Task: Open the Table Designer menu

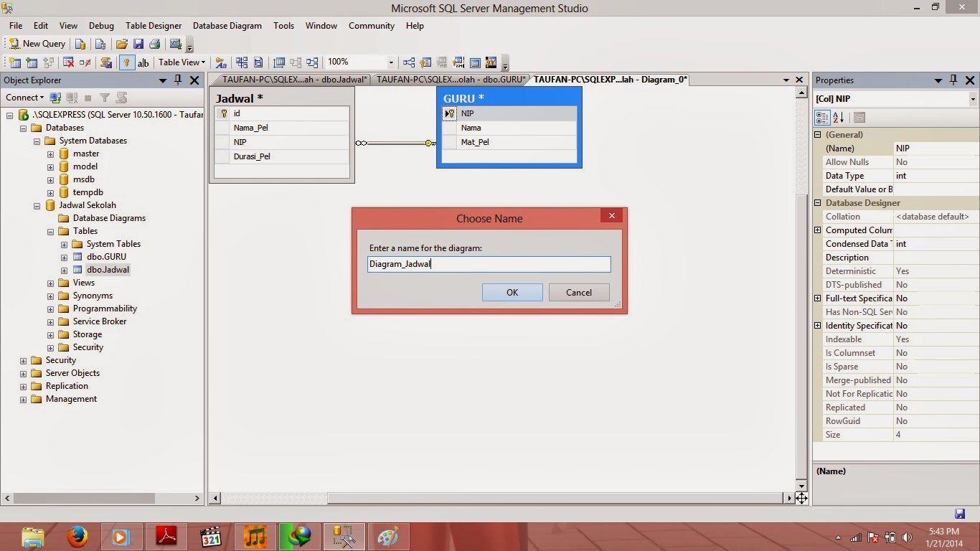Action: click(x=154, y=25)
